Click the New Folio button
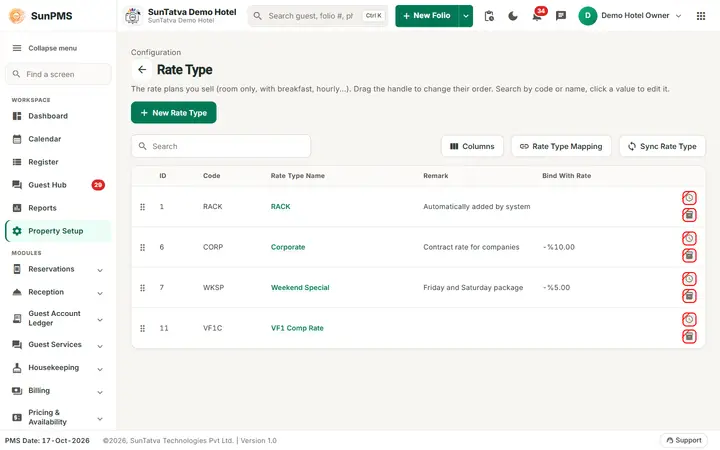Image resolution: width=720 pixels, height=450 pixels. [x=427, y=16]
